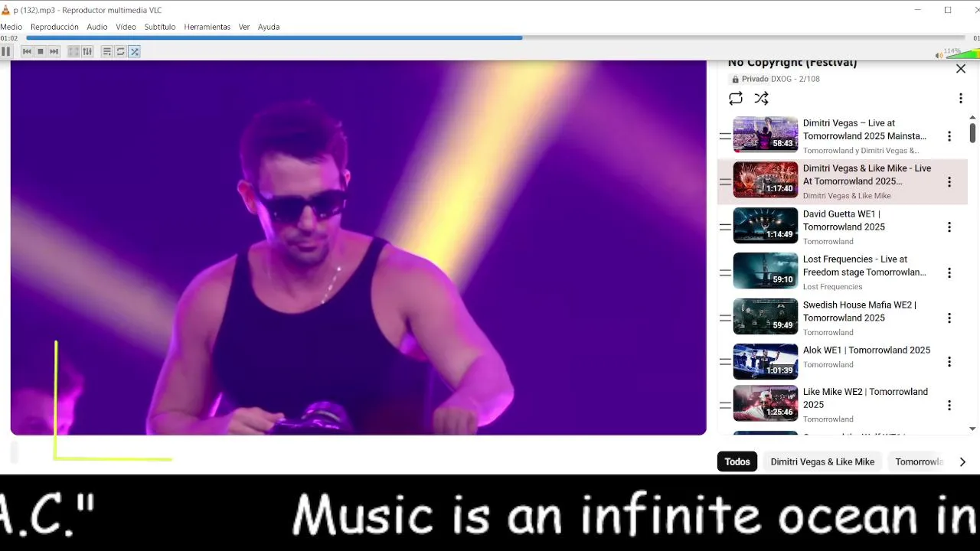Toggle the VLC playlist view icon
980x551 pixels.
[107, 51]
